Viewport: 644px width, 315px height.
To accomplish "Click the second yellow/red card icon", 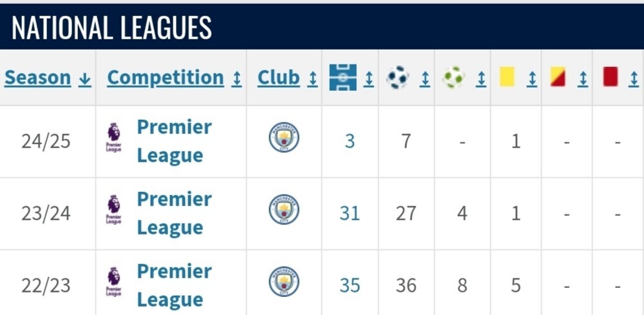I will tap(558, 77).
